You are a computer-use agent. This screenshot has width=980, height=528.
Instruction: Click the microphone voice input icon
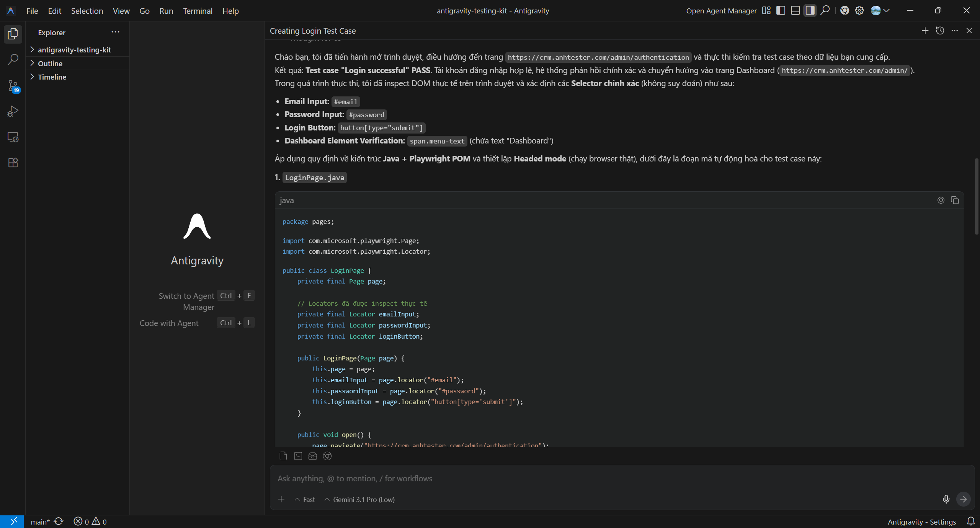pyautogui.click(x=946, y=499)
